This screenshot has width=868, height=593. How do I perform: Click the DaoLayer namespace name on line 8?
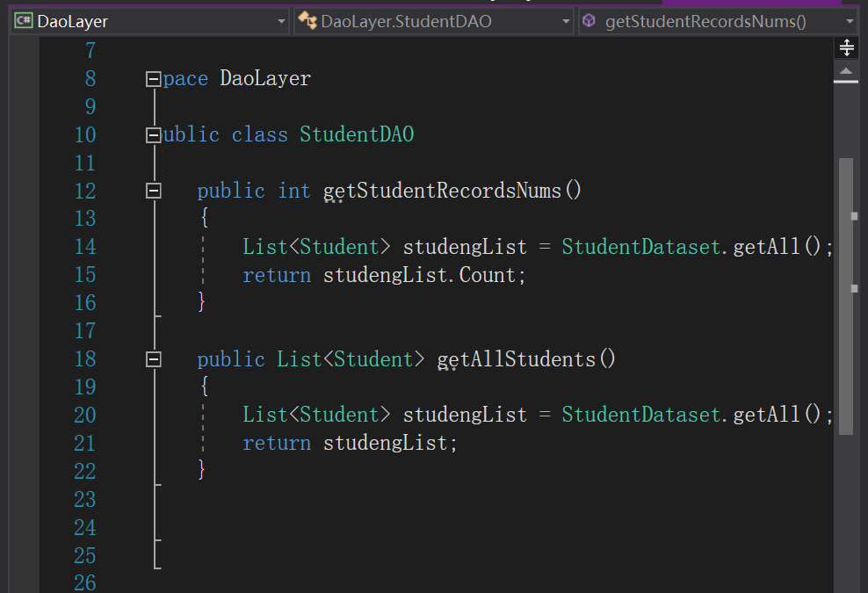pyautogui.click(x=265, y=78)
